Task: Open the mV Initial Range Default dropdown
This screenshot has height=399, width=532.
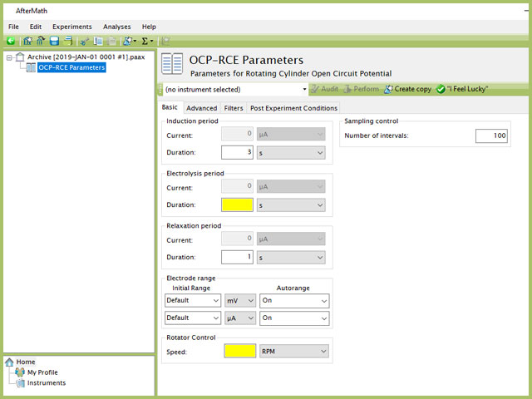Action: tap(193, 301)
